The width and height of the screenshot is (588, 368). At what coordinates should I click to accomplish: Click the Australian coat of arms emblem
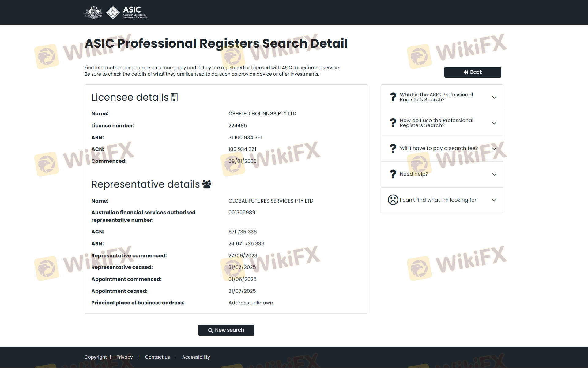[x=94, y=13]
